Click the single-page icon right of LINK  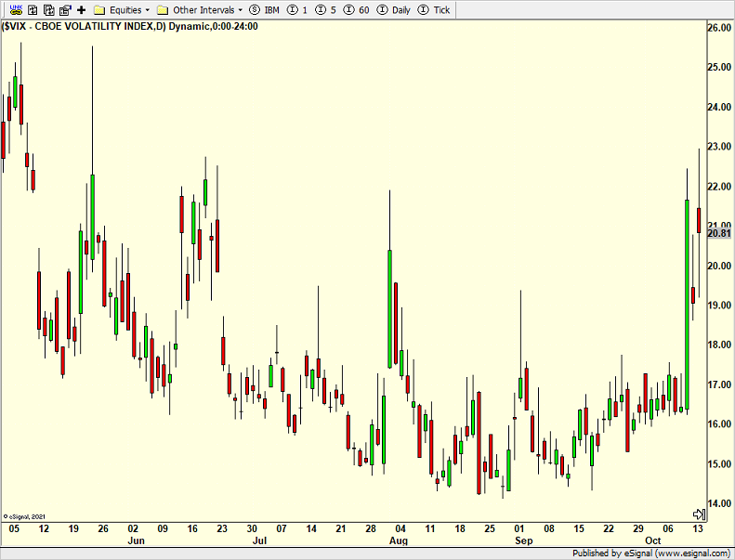[33, 9]
